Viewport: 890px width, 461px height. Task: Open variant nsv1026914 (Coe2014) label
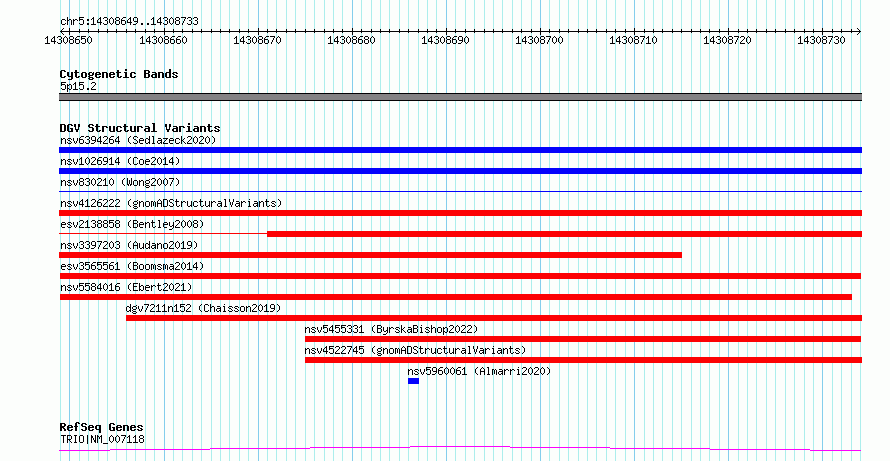tap(120, 161)
